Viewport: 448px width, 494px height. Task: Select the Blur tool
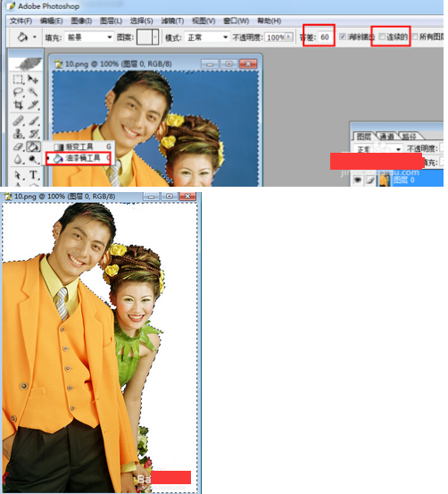18,159
